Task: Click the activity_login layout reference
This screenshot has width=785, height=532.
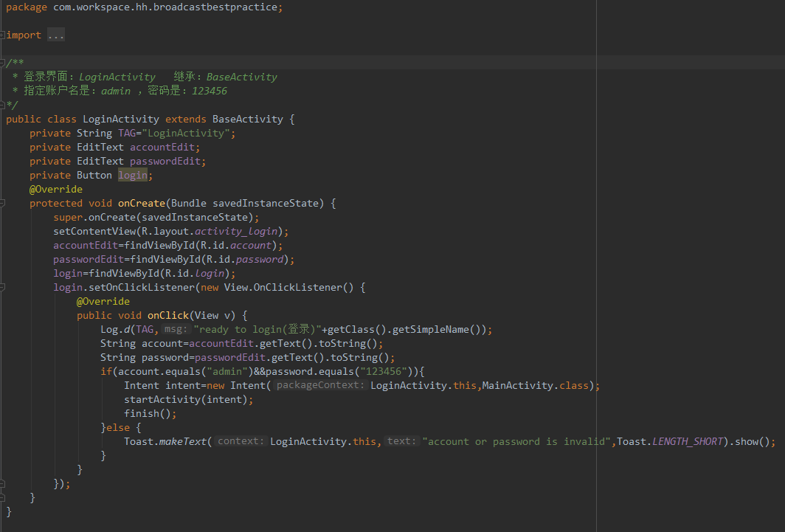Action: [x=236, y=231]
